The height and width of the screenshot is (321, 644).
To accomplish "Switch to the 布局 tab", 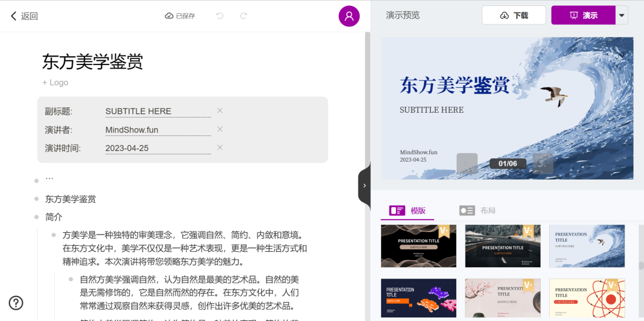I will 477,211.
